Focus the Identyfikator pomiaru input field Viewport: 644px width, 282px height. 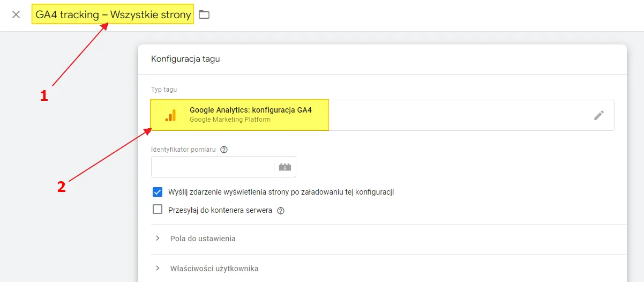pos(213,167)
